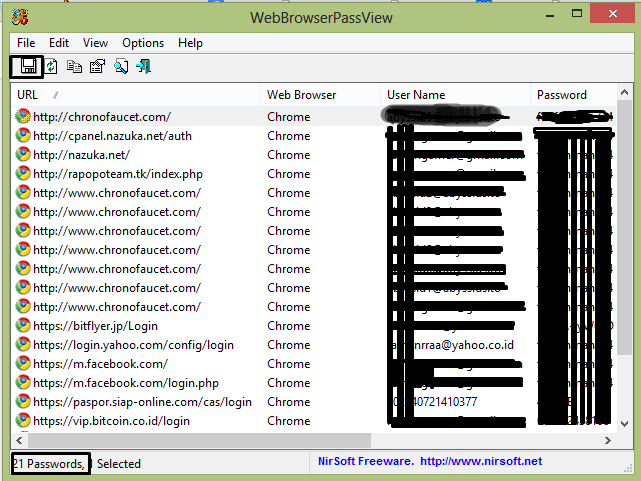Image resolution: width=641 pixels, height=481 pixels.
Task: Sort by the User Name column header
Action: coord(455,95)
